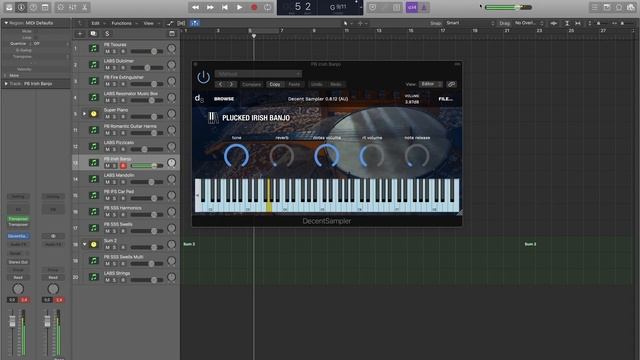Expand the More section in the region inspector
This screenshot has width=640, height=360.
6,76
